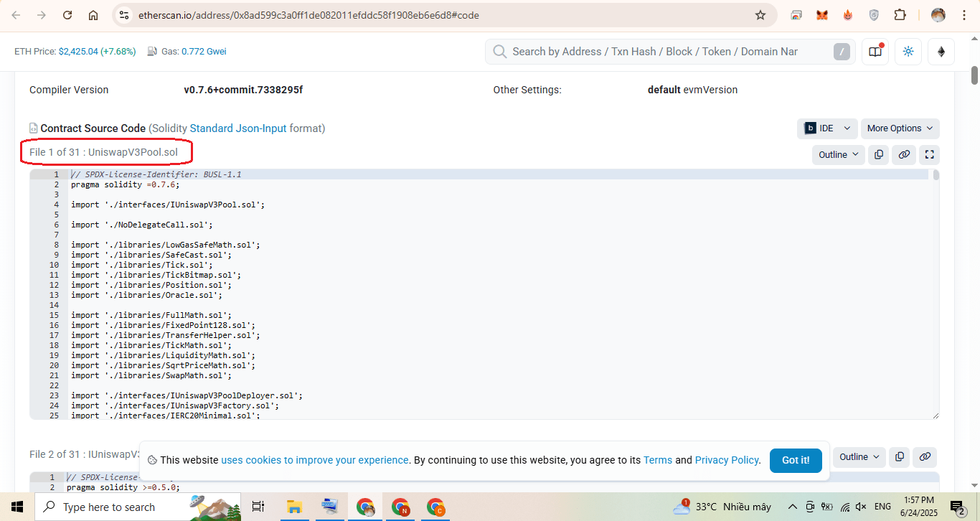The height and width of the screenshot is (521, 980).
Task: Open the Extensions puzzle-piece menu
Action: coord(900,15)
